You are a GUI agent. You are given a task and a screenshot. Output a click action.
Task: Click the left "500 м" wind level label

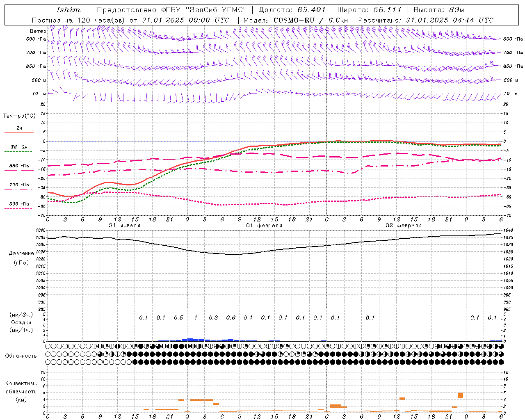click(39, 80)
